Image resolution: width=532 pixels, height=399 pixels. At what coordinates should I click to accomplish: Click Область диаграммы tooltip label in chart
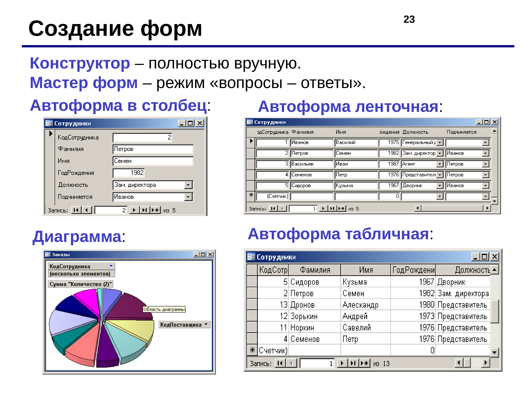[x=164, y=309]
